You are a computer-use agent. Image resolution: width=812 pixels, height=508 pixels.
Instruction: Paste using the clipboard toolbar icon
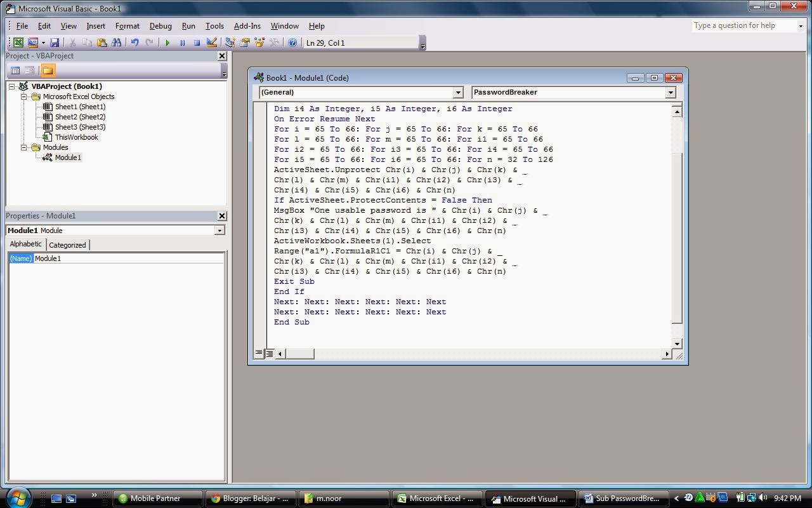pyautogui.click(x=101, y=43)
